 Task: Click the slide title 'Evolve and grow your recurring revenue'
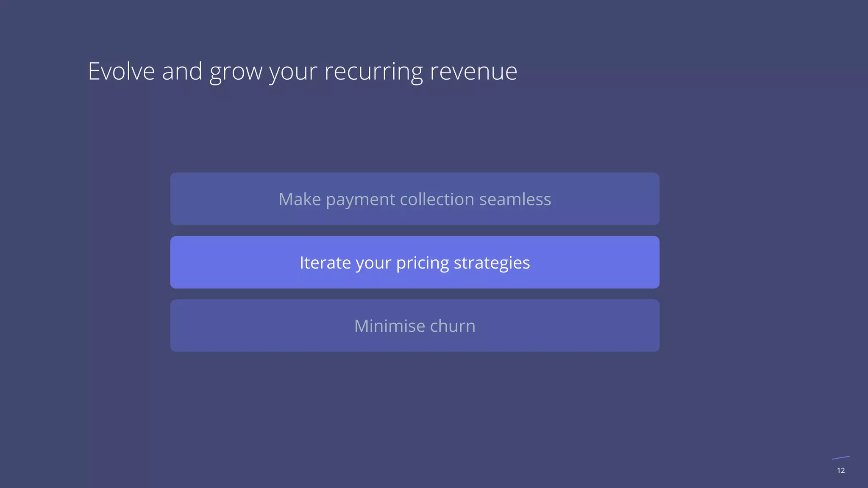303,71
